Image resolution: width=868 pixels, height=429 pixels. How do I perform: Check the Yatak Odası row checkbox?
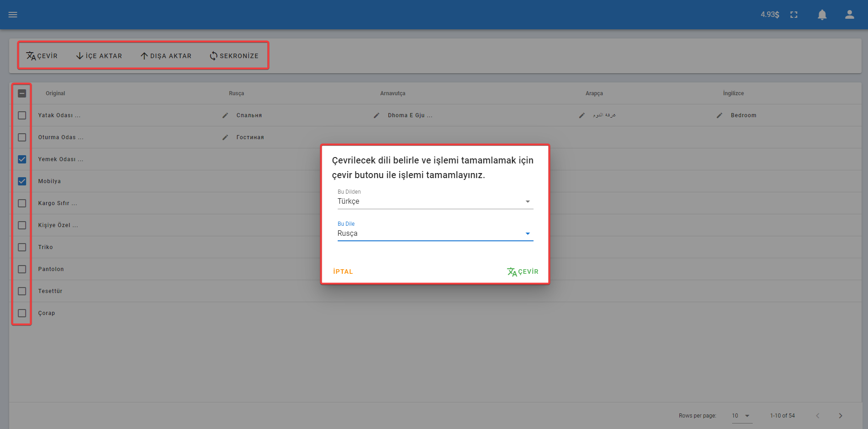(x=22, y=115)
